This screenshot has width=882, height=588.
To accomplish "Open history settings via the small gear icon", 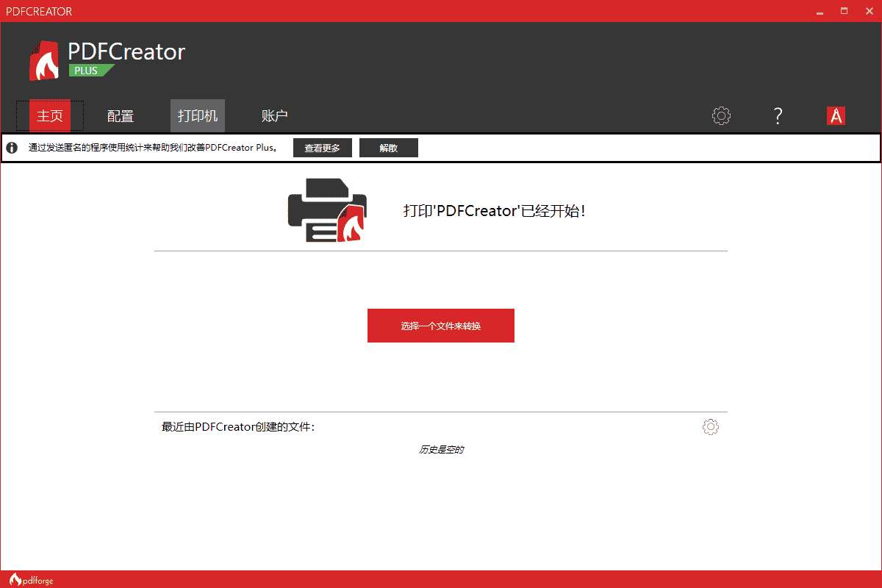I will point(710,426).
